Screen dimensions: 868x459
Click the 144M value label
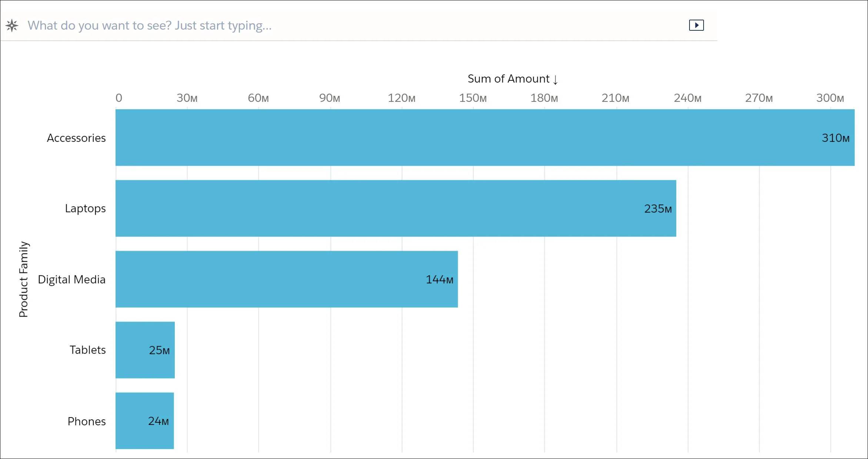[439, 279]
